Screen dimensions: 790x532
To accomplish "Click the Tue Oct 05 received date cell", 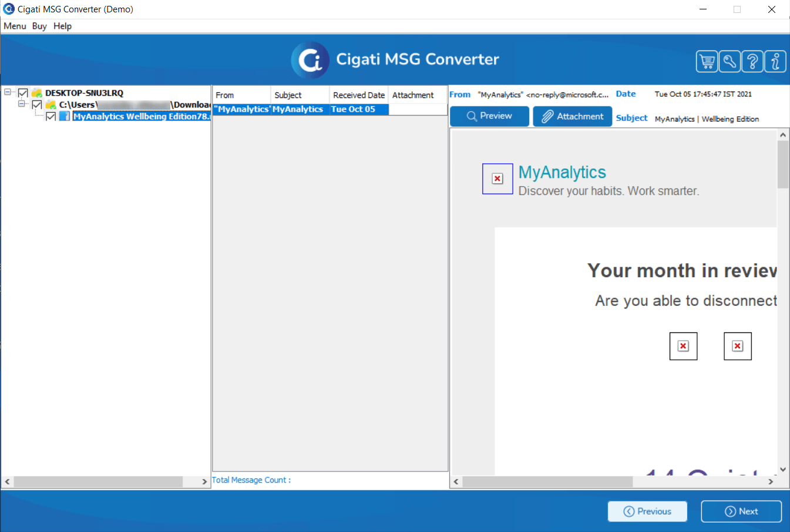I will (x=359, y=109).
